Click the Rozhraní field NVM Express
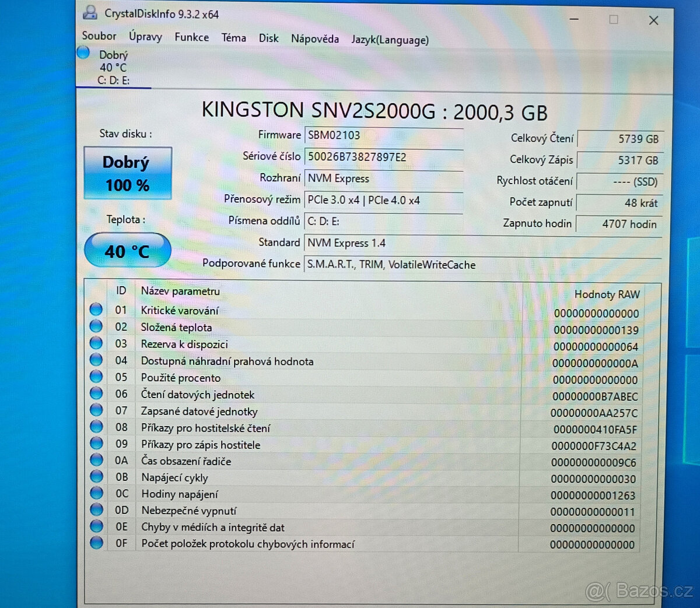 [x=384, y=178]
